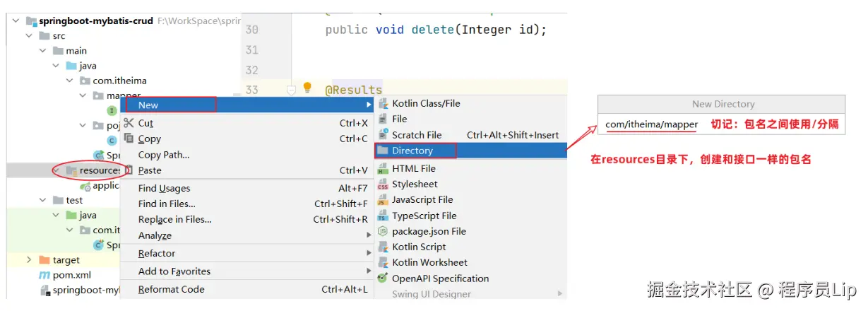The image size is (868, 311).
Task: Expand the target folder
Action: pyautogui.click(x=29, y=260)
